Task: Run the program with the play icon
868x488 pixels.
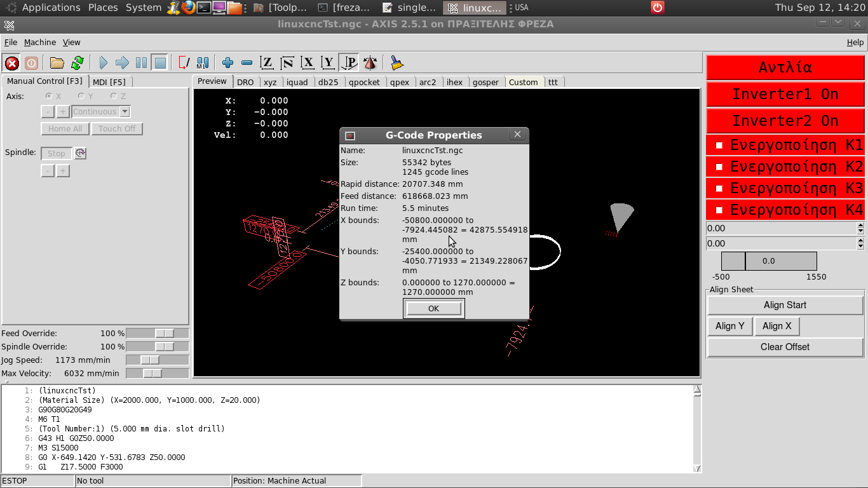Action: pyautogui.click(x=104, y=63)
